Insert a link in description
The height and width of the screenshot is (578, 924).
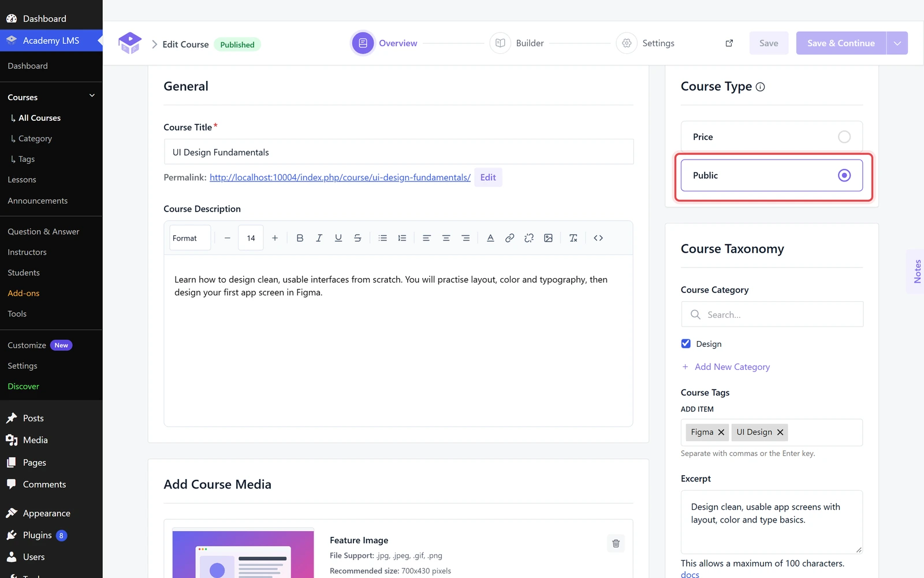pos(509,238)
